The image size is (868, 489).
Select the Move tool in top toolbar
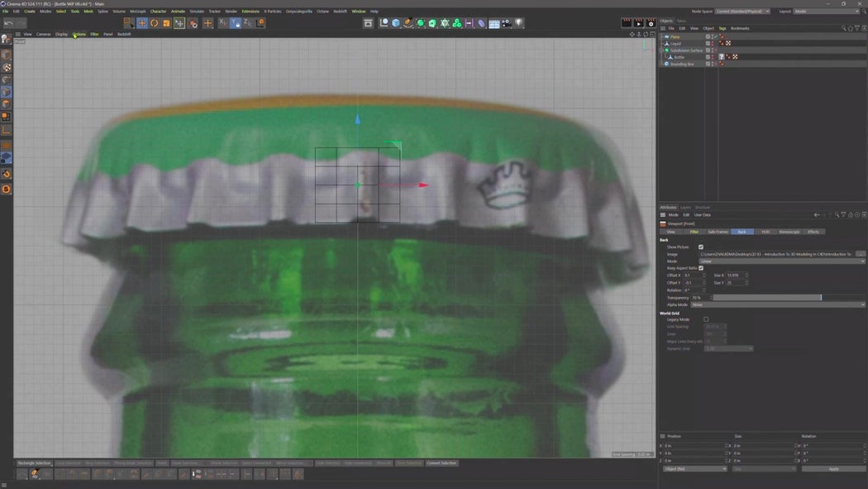coord(141,22)
